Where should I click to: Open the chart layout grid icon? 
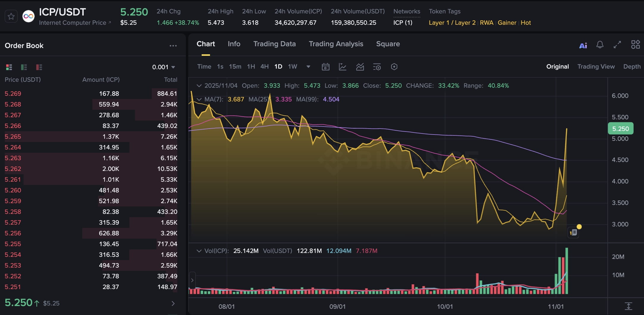click(x=636, y=44)
